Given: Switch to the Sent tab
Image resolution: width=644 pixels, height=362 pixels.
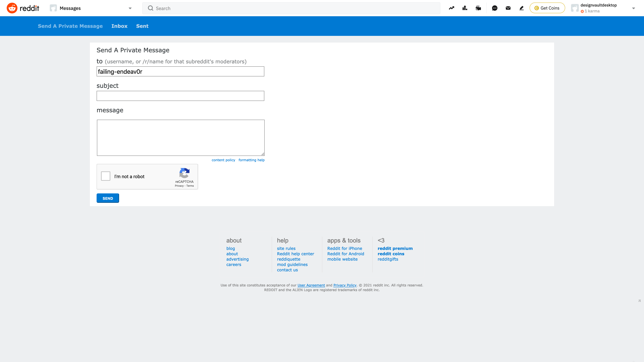Looking at the screenshot, I should 142,26.
